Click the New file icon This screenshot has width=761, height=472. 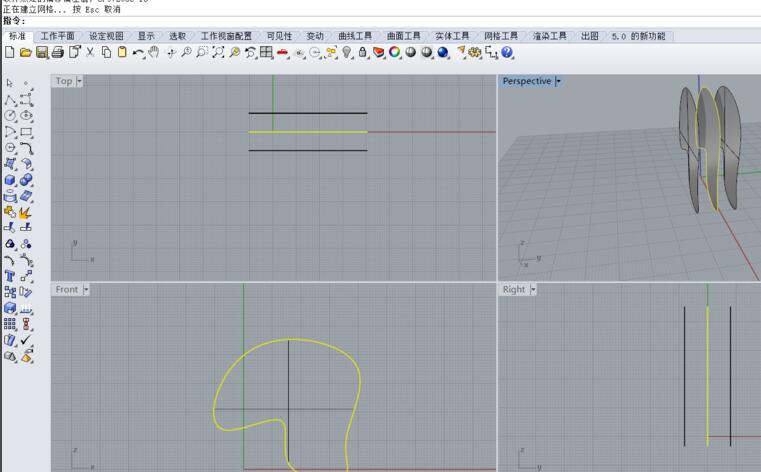click(x=9, y=52)
